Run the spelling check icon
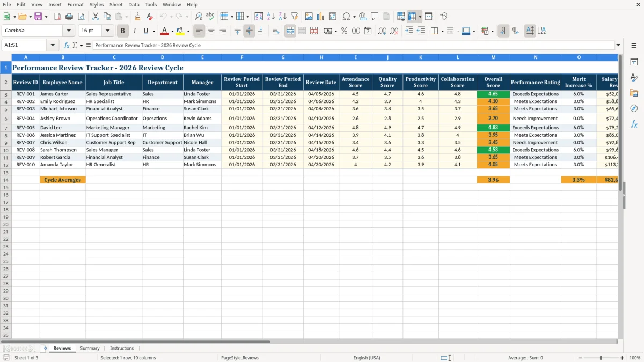644x362 pixels. 210,17
